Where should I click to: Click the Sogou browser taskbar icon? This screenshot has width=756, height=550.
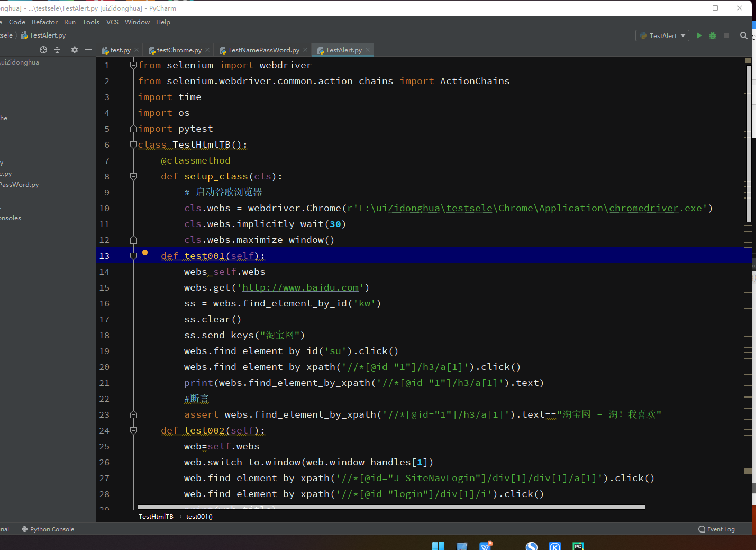tap(532, 546)
